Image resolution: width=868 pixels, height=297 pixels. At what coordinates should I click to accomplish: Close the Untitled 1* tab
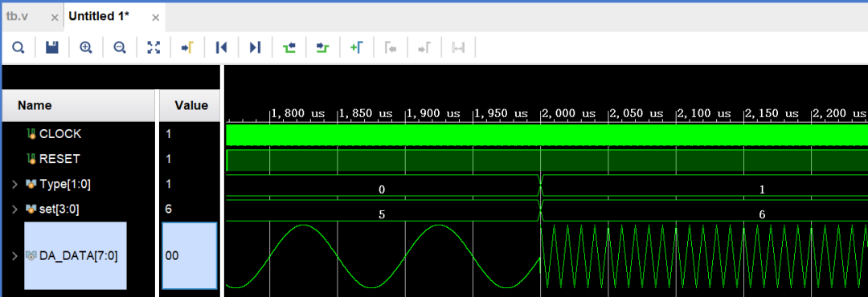(x=156, y=18)
